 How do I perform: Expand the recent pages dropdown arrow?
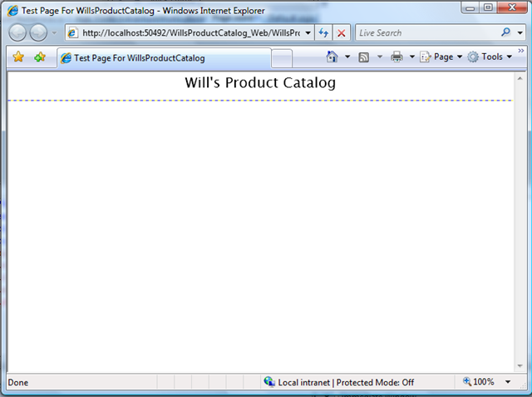[54, 33]
